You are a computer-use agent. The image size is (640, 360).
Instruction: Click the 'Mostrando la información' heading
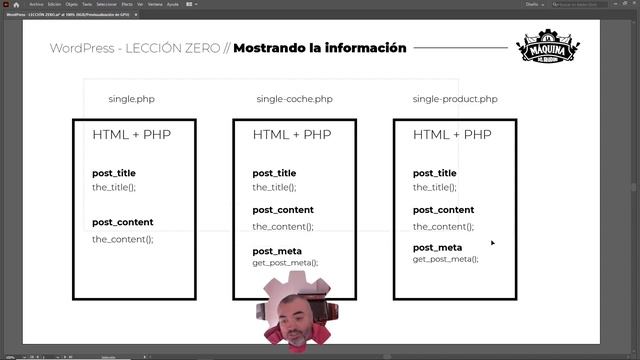[x=320, y=48]
